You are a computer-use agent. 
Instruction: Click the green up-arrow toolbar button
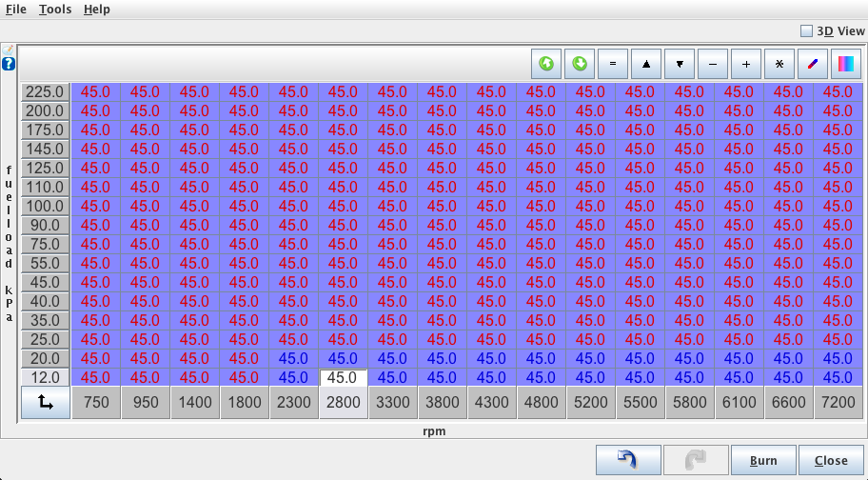pyautogui.click(x=546, y=65)
